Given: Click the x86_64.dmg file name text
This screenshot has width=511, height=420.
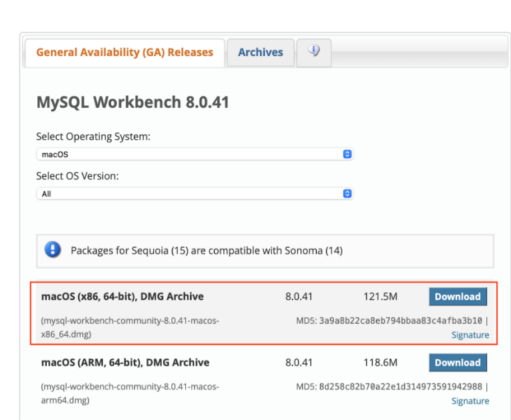Looking at the screenshot, I should pyautogui.click(x=129, y=327).
